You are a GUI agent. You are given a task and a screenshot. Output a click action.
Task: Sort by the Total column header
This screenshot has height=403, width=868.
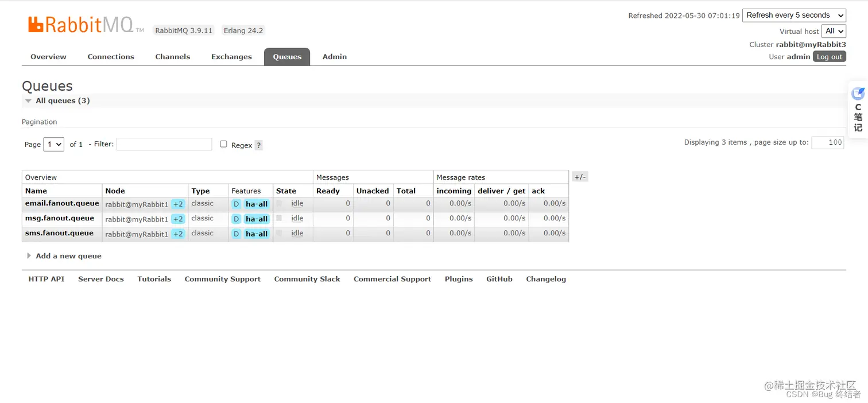(x=406, y=191)
